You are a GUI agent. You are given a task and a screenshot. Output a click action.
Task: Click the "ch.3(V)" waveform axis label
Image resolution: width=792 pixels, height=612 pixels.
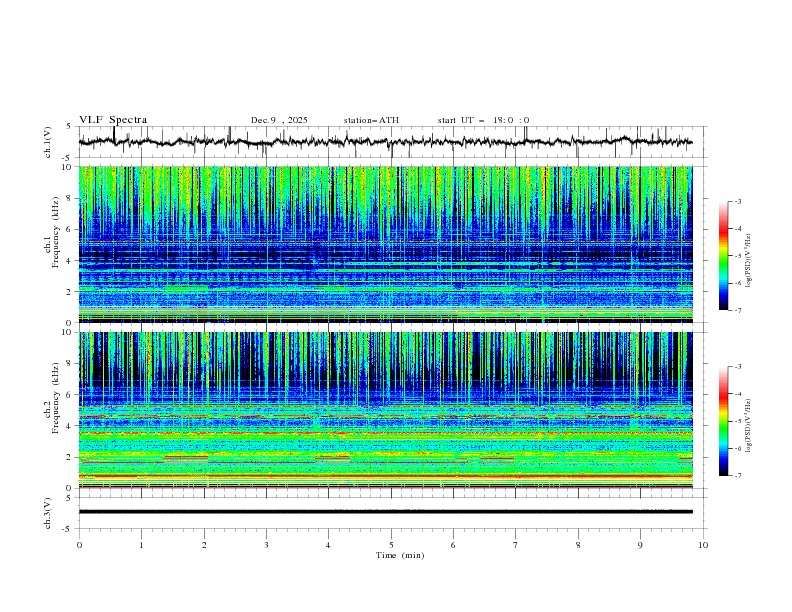click(48, 513)
